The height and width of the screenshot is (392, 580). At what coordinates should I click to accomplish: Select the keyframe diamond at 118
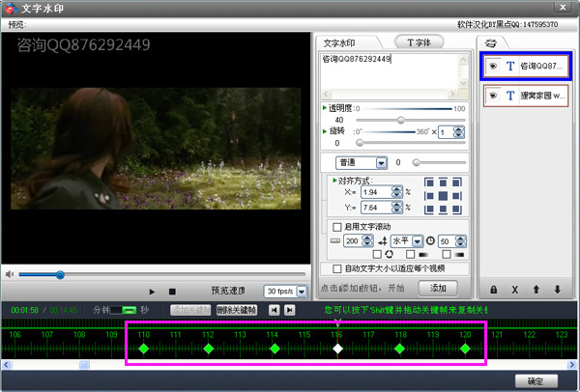click(399, 349)
